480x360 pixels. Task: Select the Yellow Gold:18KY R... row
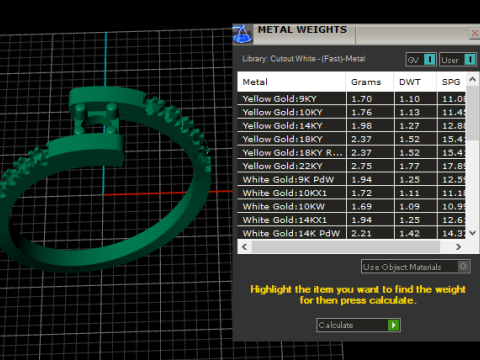[351, 153]
